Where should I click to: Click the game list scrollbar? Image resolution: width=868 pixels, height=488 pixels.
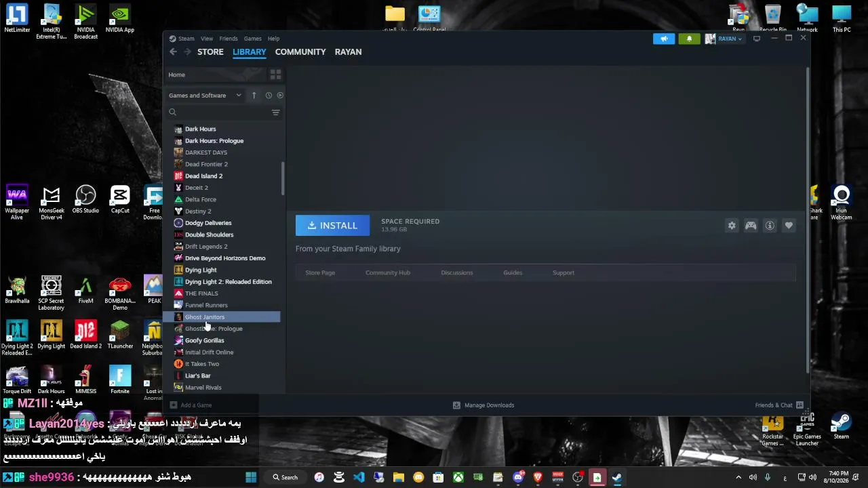tap(283, 178)
